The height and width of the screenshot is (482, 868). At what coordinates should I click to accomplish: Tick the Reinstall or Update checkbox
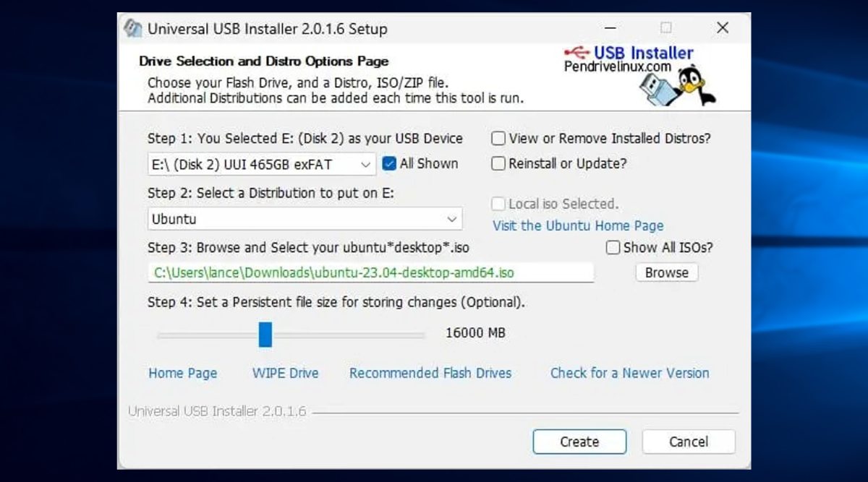click(498, 163)
